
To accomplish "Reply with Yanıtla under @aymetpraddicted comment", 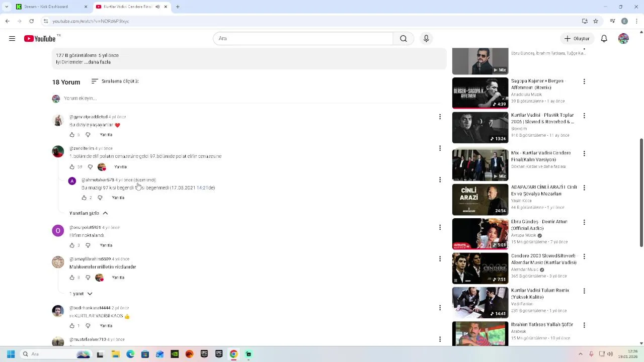I will click(106, 135).
